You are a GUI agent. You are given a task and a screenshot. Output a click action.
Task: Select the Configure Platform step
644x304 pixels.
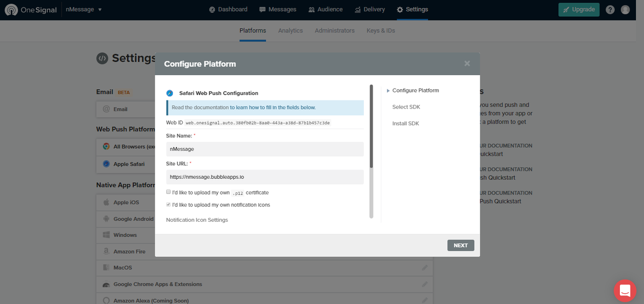[415, 91]
